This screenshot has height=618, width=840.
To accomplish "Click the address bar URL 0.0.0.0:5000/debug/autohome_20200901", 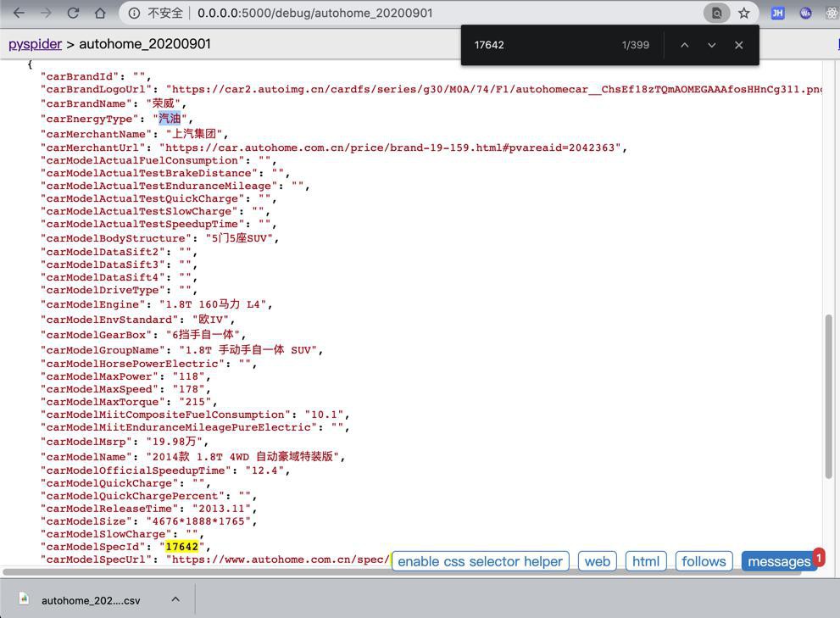I will pos(315,13).
